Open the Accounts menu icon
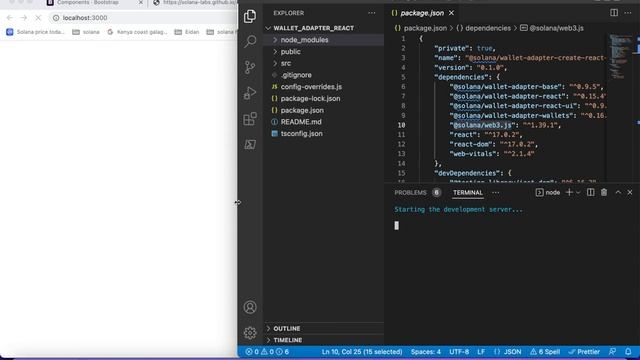The height and width of the screenshot is (360, 640). point(250,307)
